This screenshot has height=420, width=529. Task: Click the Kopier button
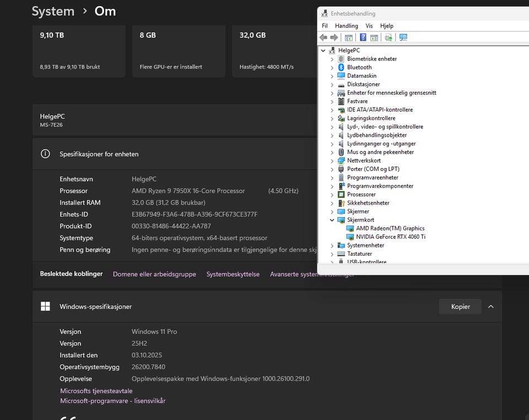pos(460,306)
